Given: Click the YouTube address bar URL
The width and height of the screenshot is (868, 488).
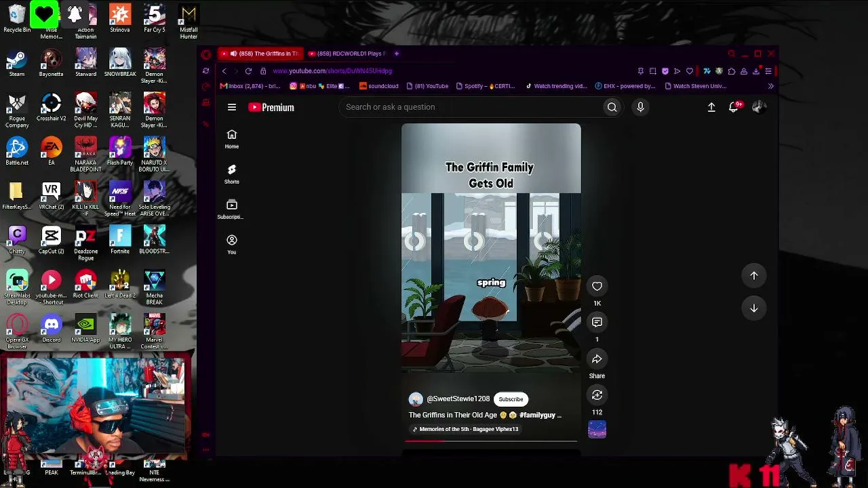Looking at the screenshot, I should coord(332,71).
